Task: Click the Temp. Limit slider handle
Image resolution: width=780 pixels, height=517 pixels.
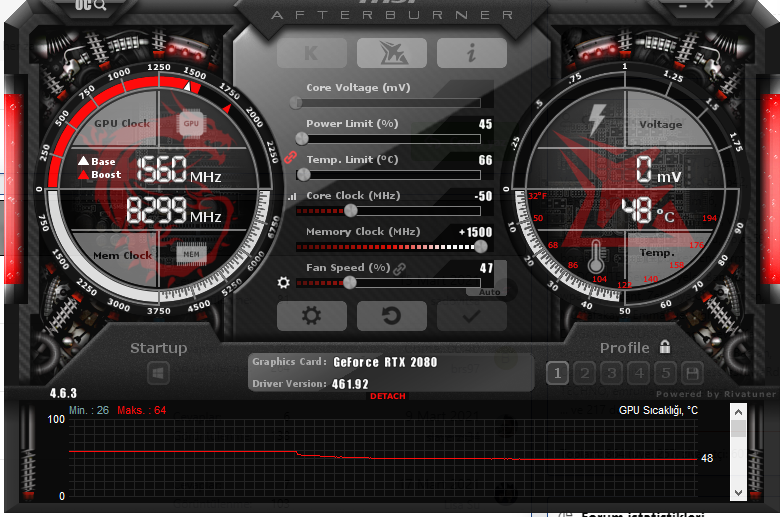Action: click(303, 175)
